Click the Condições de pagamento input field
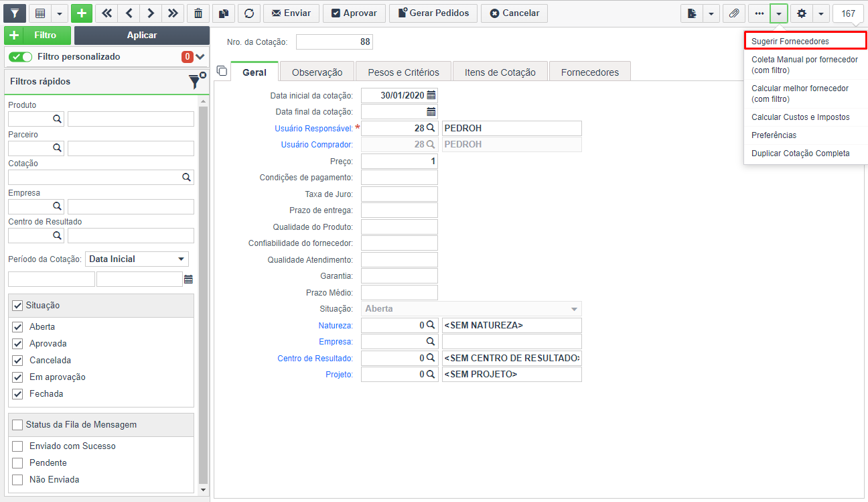868x502 pixels. (x=399, y=178)
